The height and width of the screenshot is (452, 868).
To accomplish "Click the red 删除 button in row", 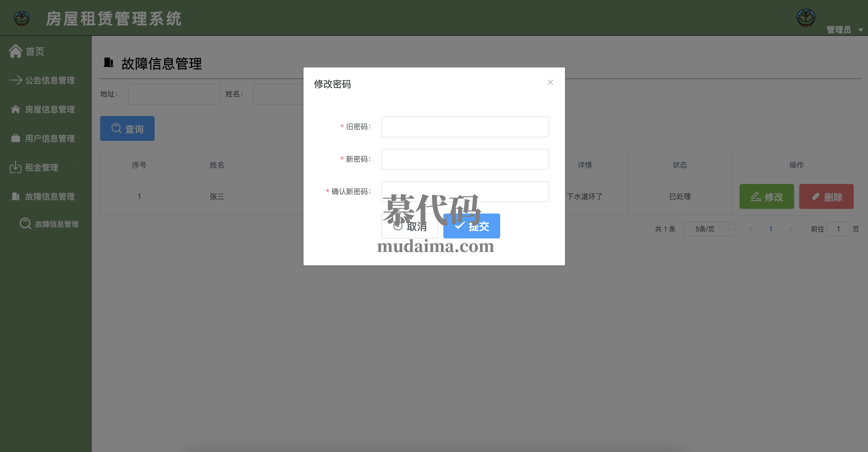I will coord(826,196).
